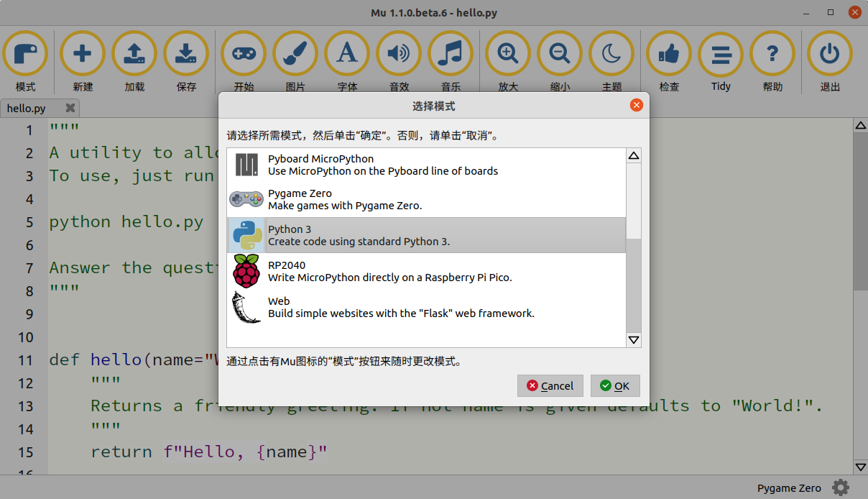Click mode list scrollbar up arrow
This screenshot has width=868, height=499.
pyautogui.click(x=634, y=155)
